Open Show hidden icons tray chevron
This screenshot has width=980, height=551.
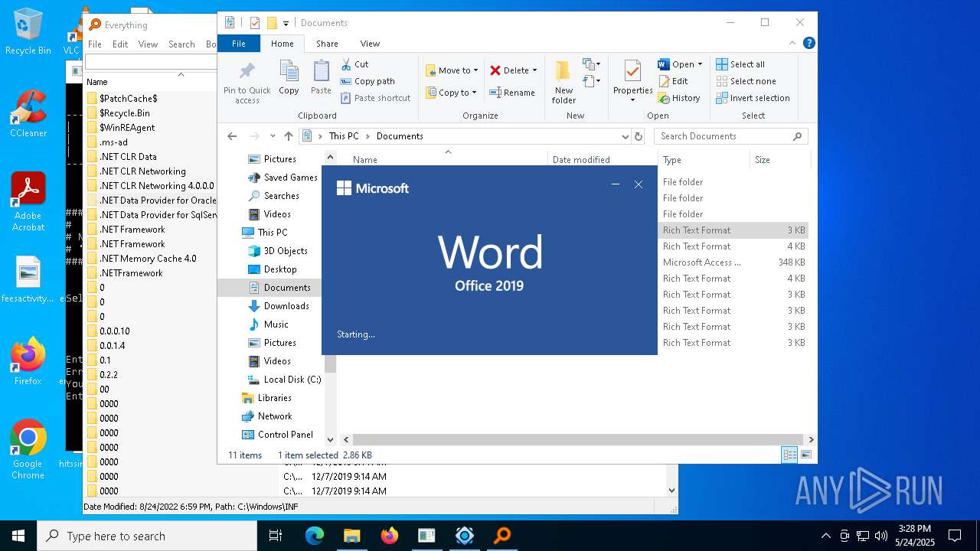pos(825,536)
